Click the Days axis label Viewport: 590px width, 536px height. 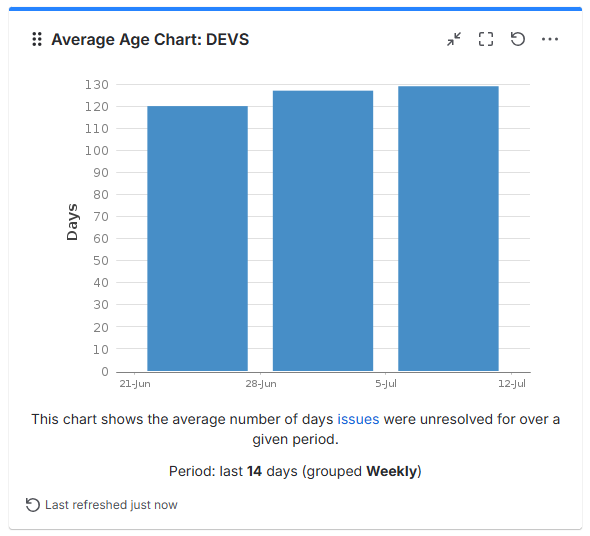click(x=72, y=222)
